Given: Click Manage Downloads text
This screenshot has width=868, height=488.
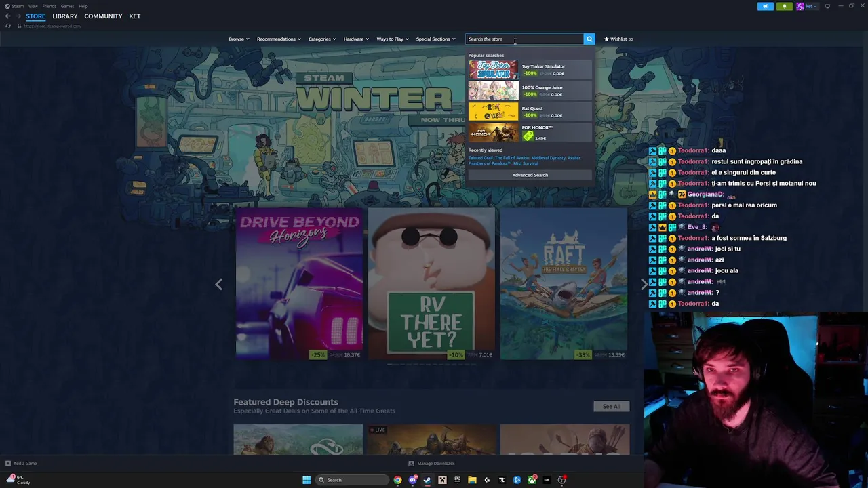Looking at the screenshot, I should pos(436,464).
